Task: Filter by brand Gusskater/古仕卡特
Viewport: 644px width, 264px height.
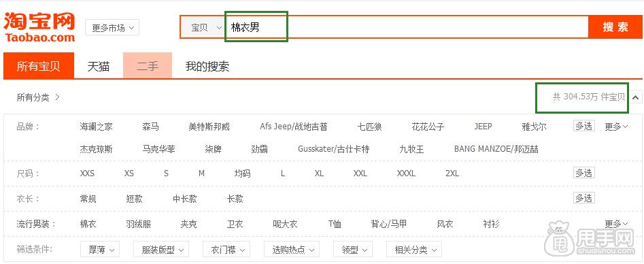Action: click(x=333, y=148)
